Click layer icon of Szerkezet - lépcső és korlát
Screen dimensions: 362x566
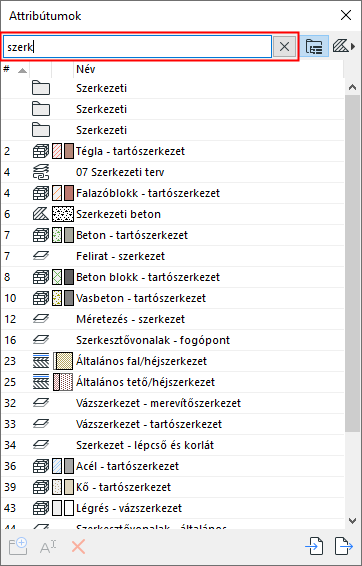coord(40,445)
